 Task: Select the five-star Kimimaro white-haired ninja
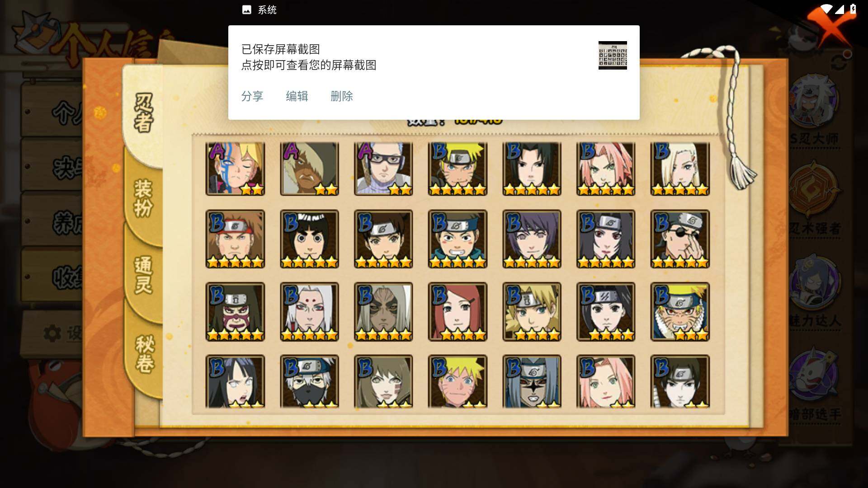click(x=309, y=312)
